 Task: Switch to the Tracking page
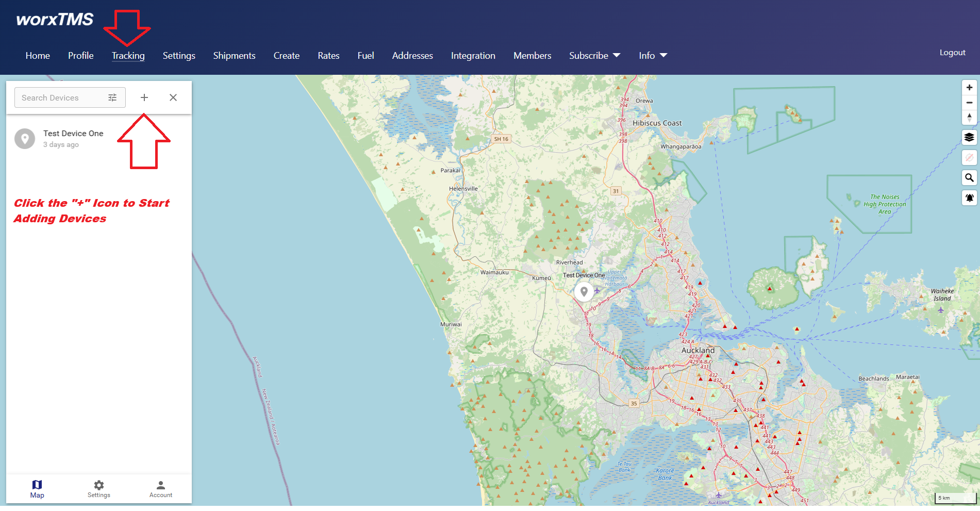pos(128,56)
